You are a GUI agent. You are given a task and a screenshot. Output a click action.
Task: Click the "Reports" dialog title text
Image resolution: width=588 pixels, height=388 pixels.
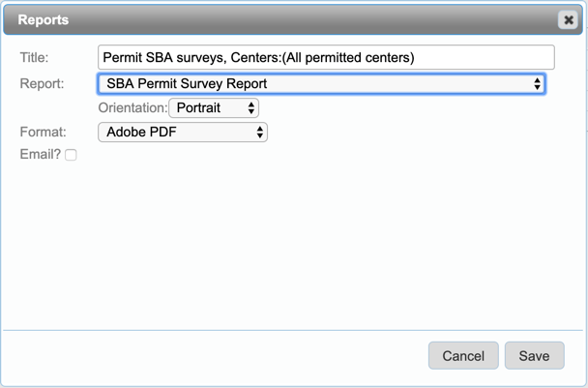(44, 19)
